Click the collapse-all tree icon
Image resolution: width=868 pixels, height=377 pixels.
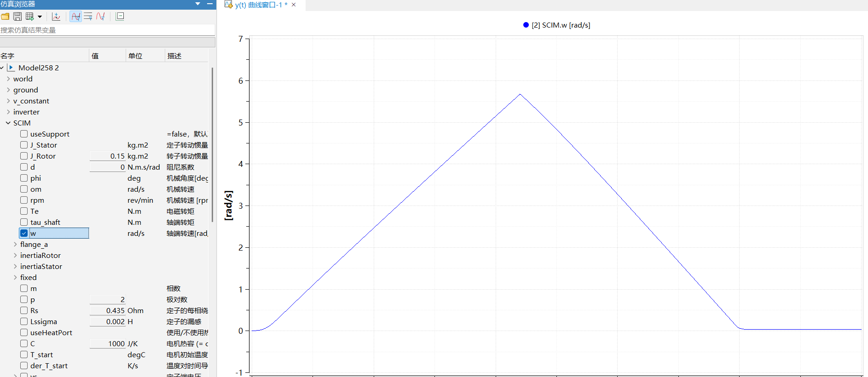[120, 17]
